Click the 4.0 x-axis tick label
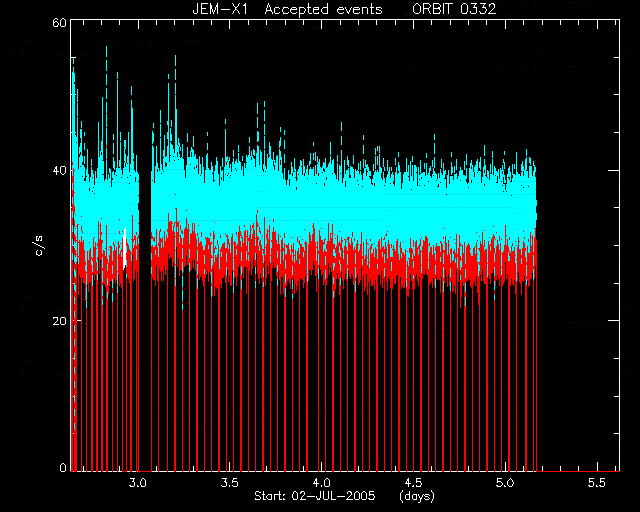 (322, 483)
